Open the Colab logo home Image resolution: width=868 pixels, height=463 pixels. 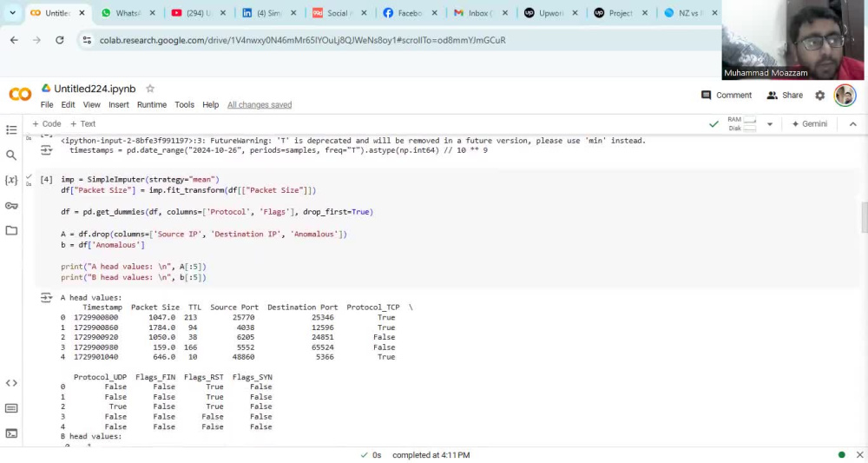pyautogui.click(x=20, y=95)
